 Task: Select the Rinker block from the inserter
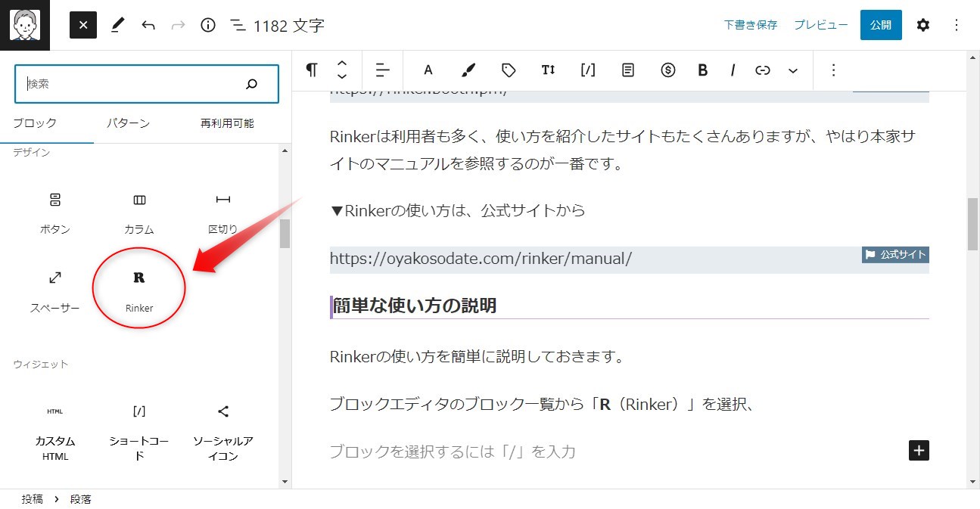138,288
